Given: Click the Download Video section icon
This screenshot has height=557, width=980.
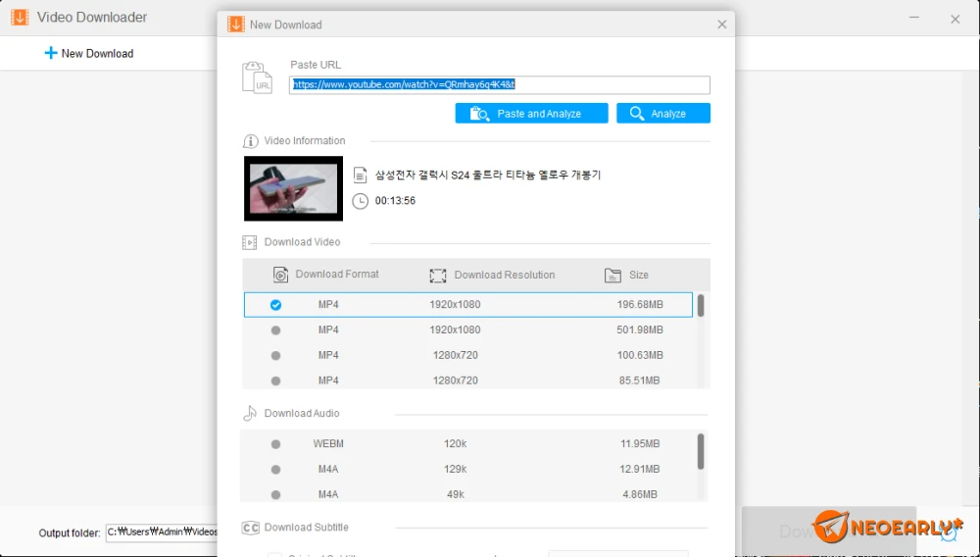Looking at the screenshot, I should [x=249, y=242].
